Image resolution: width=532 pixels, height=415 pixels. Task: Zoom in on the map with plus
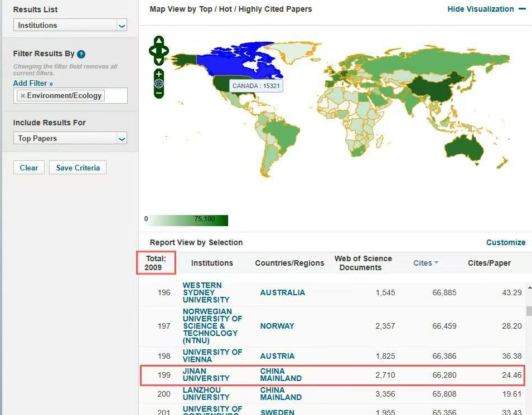pyautogui.click(x=159, y=74)
